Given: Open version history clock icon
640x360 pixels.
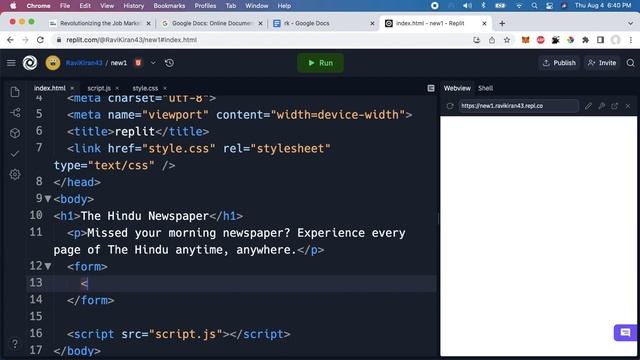Looking at the screenshot, I should (169, 63).
